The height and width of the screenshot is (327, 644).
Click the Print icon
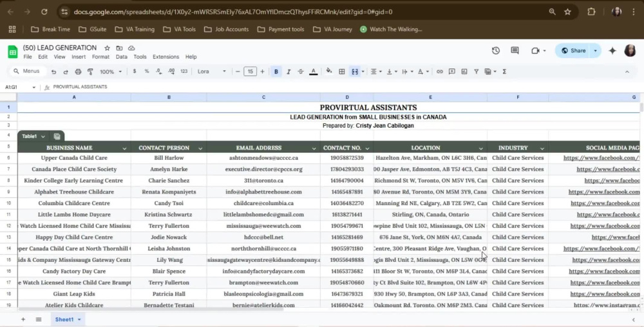(78, 72)
